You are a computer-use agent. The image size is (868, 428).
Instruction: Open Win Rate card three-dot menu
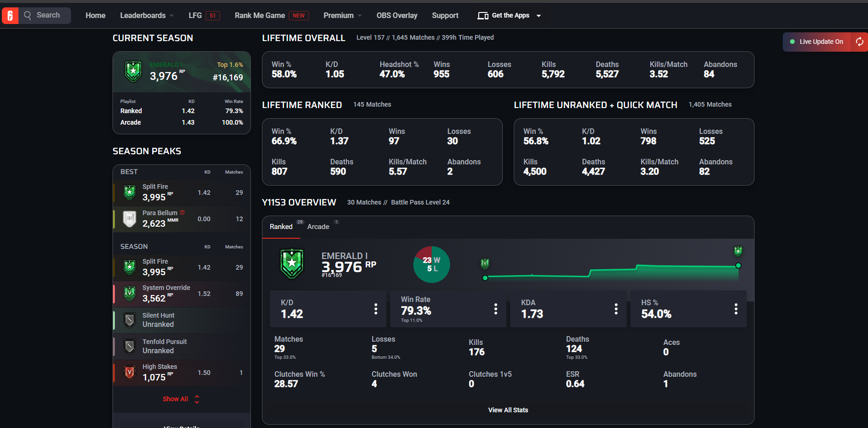[496, 309]
